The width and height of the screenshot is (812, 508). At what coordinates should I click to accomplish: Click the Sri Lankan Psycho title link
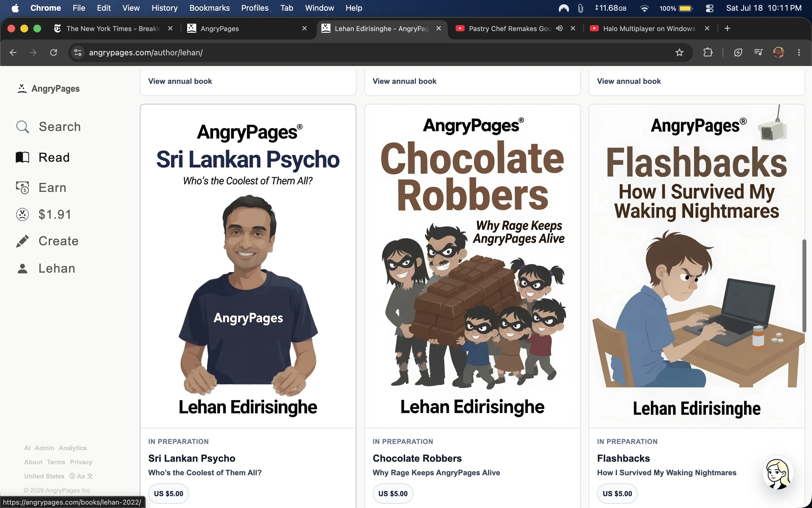tap(192, 458)
